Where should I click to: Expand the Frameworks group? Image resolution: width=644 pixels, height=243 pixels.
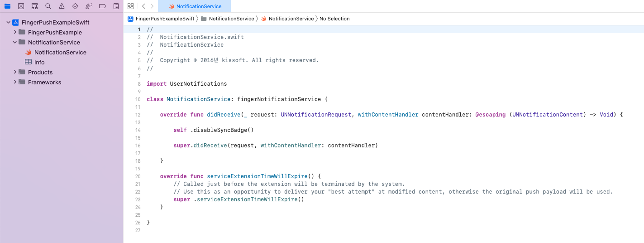[x=15, y=82]
